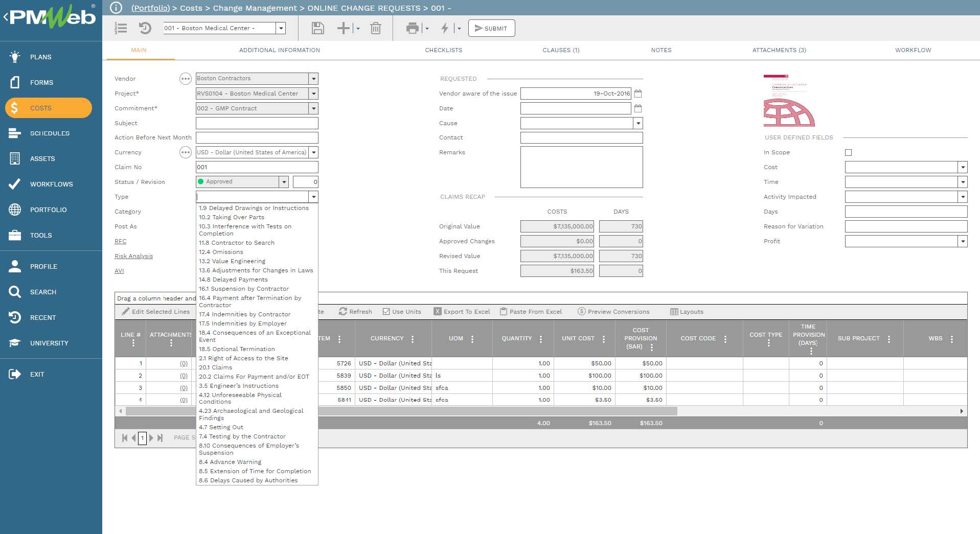This screenshot has height=534, width=980.
Task: Switch to Additional Information tab
Action: click(280, 50)
